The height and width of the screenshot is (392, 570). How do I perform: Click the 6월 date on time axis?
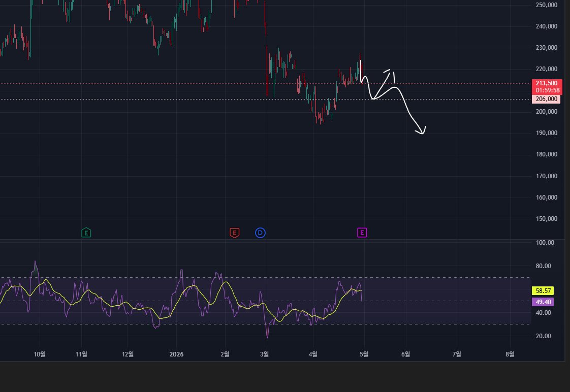point(406,354)
